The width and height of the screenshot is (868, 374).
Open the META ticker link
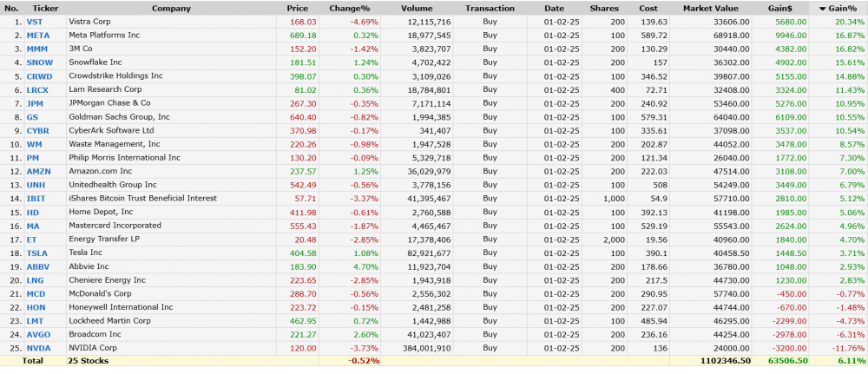37,35
